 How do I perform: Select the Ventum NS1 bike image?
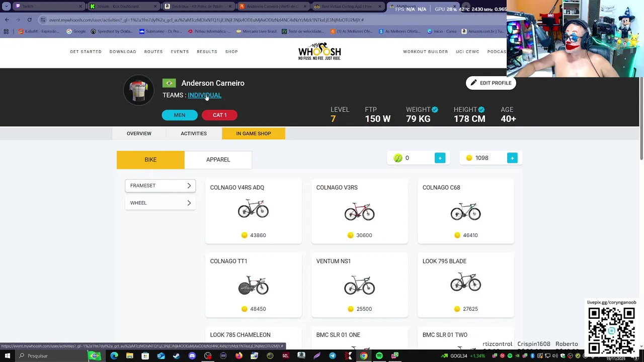coord(359,284)
